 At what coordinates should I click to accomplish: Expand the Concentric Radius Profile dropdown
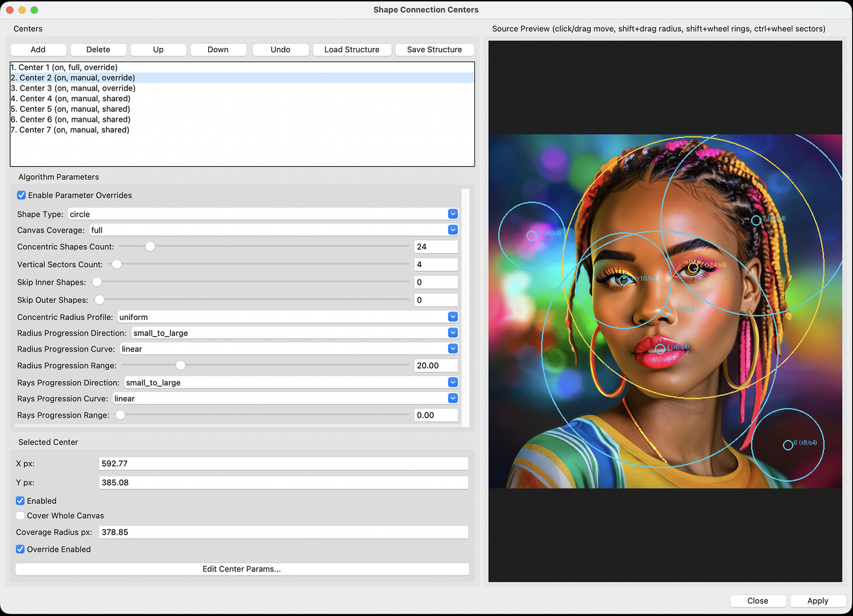coord(288,317)
